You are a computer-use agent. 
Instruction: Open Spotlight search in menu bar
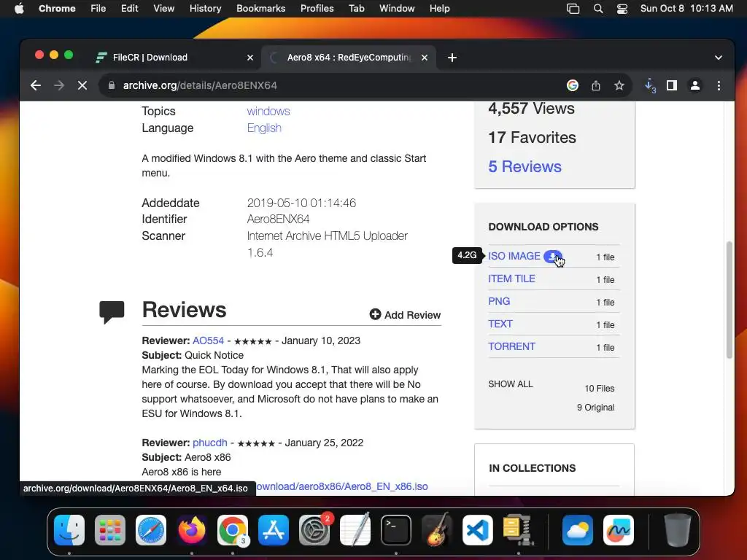[x=598, y=9]
